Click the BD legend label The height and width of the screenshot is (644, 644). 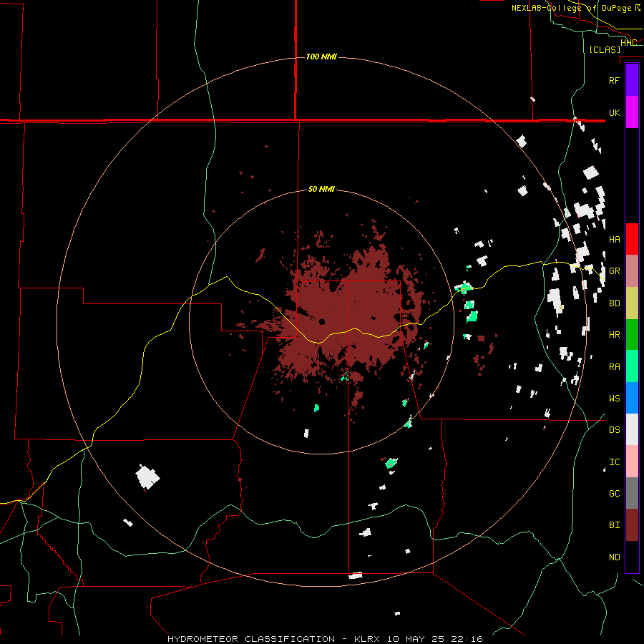pyautogui.click(x=614, y=303)
